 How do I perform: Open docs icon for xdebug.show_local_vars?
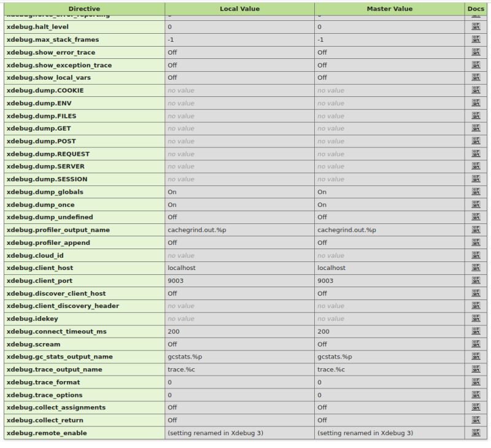pyautogui.click(x=476, y=77)
